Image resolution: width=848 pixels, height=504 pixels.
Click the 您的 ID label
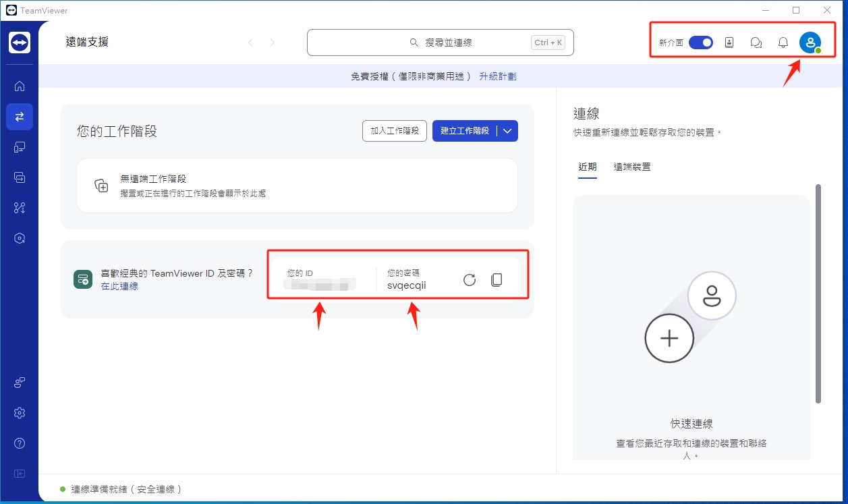coord(300,273)
